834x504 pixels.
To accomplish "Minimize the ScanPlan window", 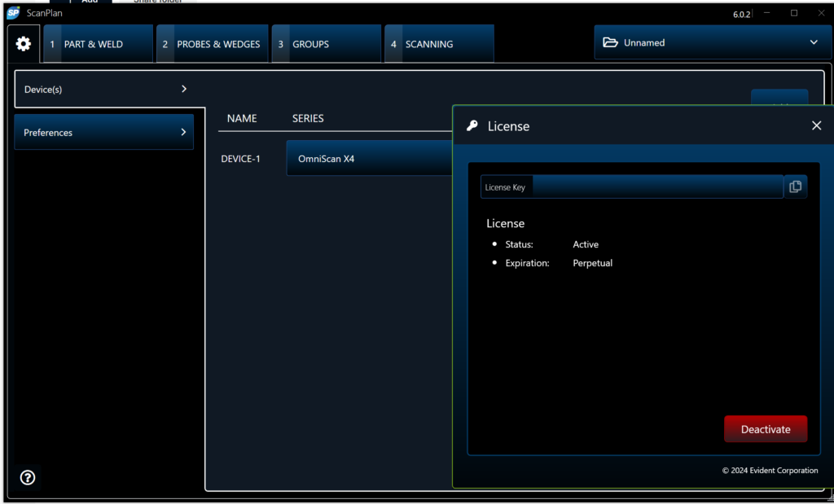I will coord(768,13).
